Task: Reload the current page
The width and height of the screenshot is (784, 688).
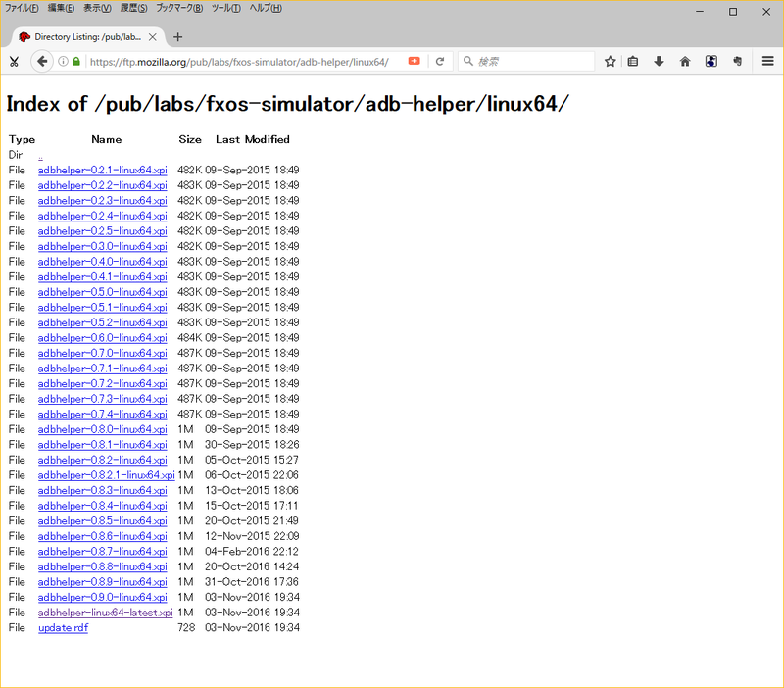Action: (x=440, y=62)
